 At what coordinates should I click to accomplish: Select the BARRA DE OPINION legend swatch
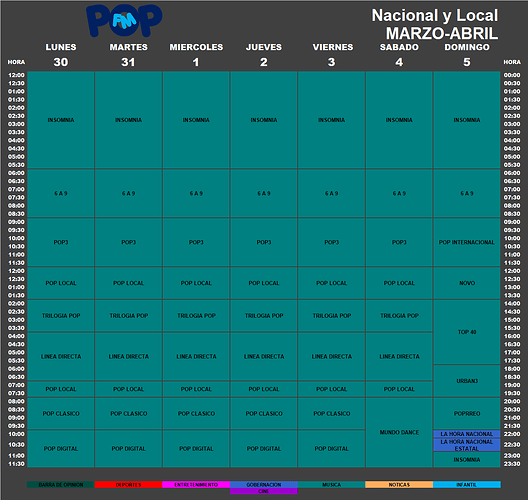[61, 485]
